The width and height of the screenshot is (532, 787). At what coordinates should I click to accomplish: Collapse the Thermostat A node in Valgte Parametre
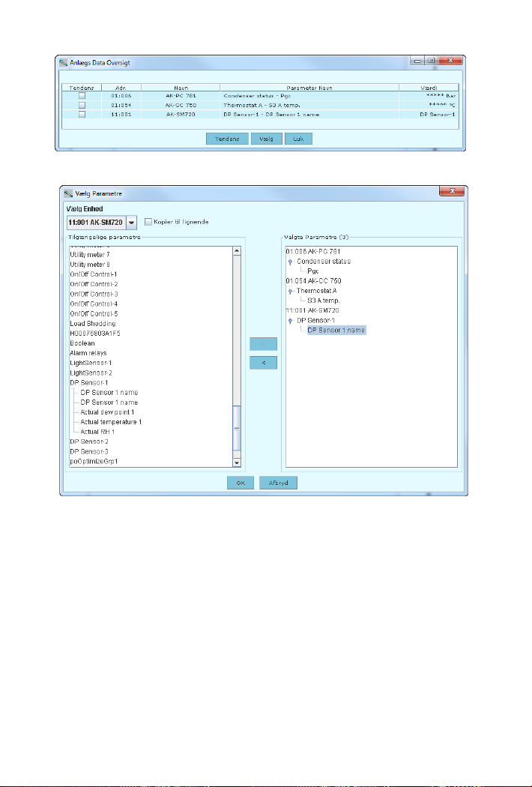(x=290, y=291)
